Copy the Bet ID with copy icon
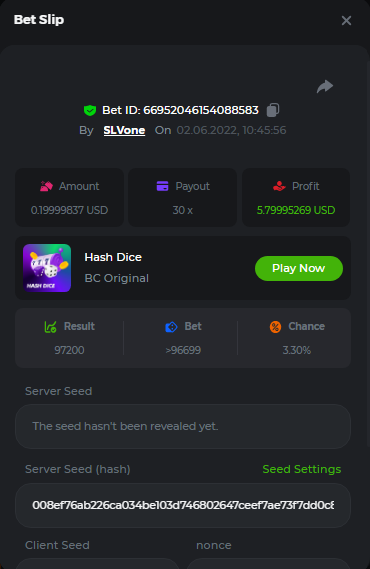Viewport: 370px width, 569px height. pos(273,110)
